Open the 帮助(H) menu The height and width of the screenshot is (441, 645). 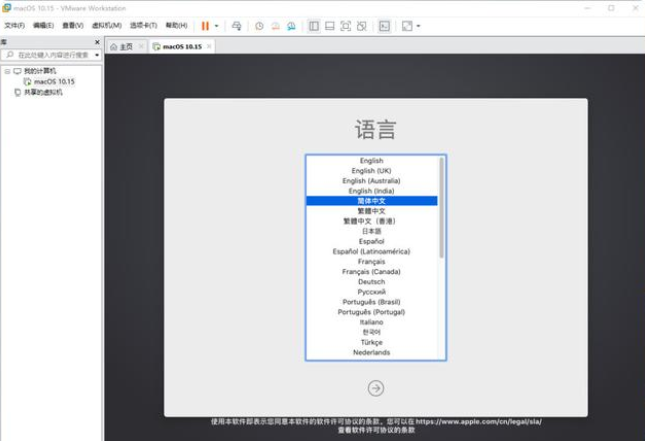click(x=176, y=26)
